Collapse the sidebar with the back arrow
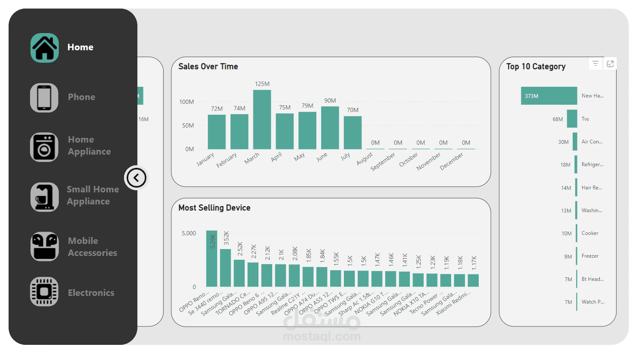 (x=137, y=177)
